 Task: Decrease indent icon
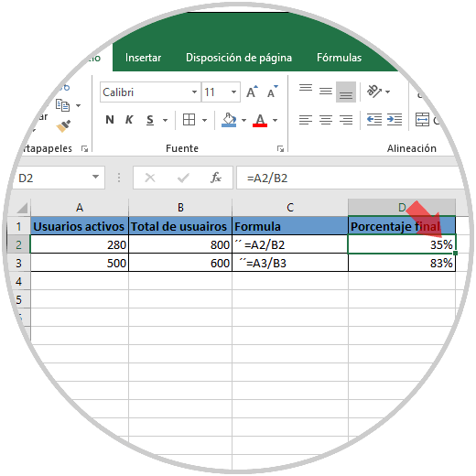tap(374, 120)
